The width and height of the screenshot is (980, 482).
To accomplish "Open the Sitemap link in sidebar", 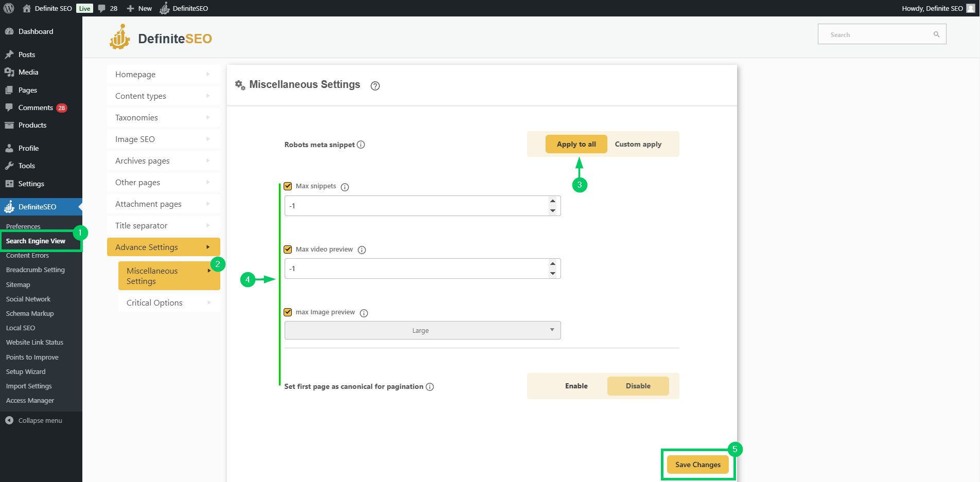I will coord(18,284).
